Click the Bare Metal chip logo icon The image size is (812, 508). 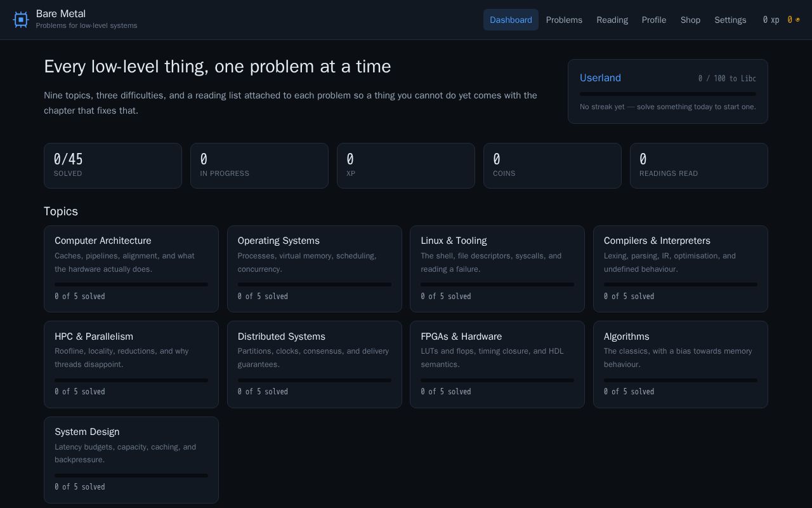point(21,20)
